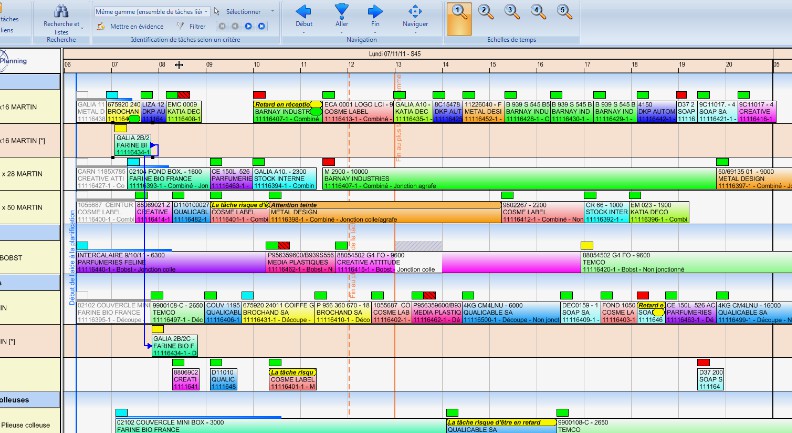Screen dimensions: 792x433
Task: Select 'Attention teinte' METAL DESIGN orange task
Action: tap(385, 212)
